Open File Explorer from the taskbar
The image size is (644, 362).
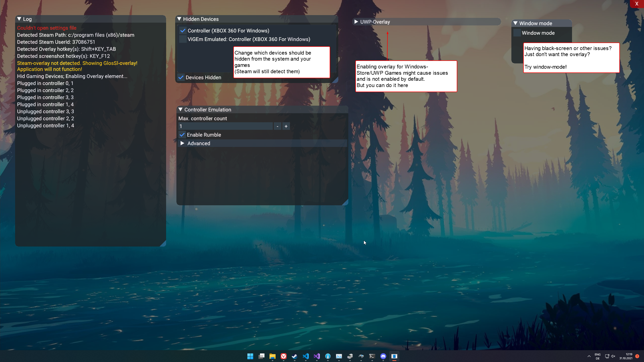point(272,356)
